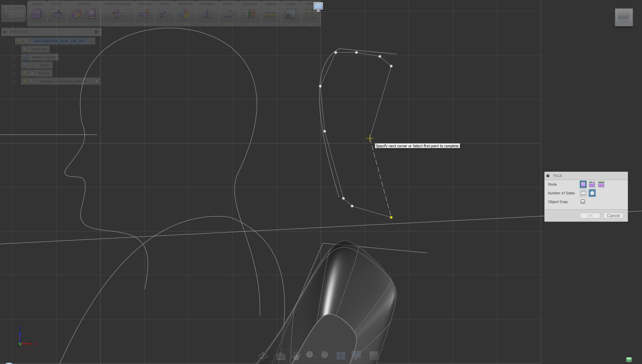This screenshot has height=364, width=642.
Task: Click the RIGHT view cube face
Action: 624,17
